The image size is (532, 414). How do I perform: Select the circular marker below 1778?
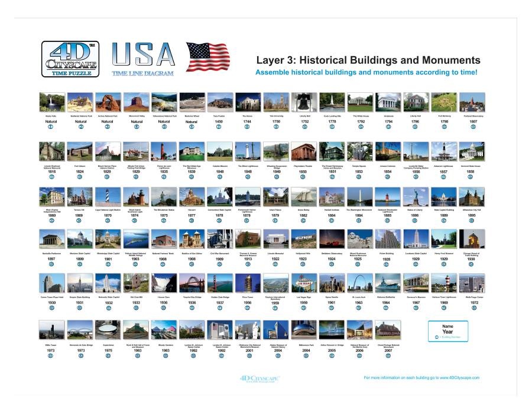pos(332,127)
